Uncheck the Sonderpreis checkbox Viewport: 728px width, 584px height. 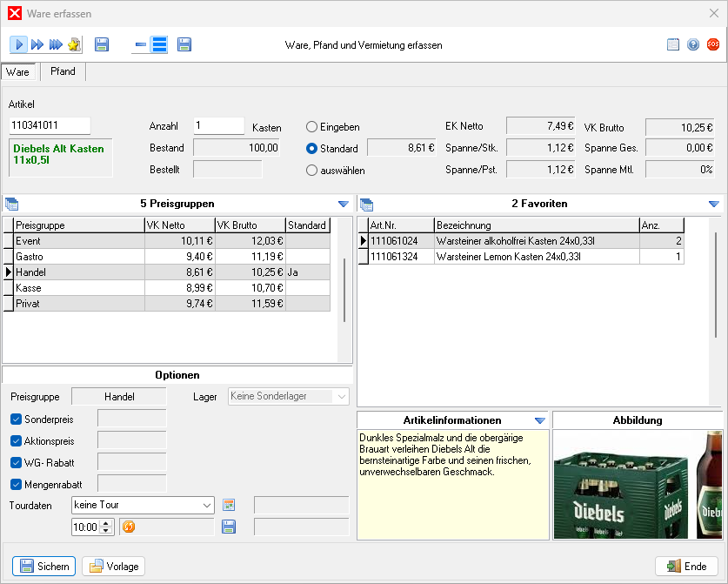point(16,419)
